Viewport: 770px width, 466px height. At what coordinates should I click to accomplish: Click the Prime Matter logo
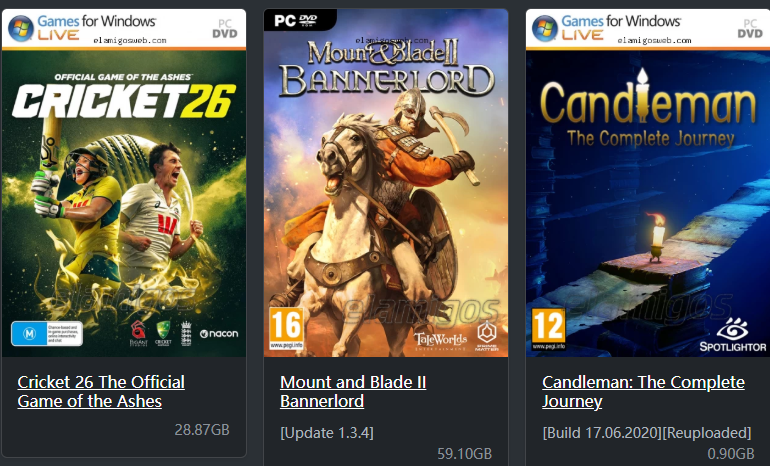487,335
